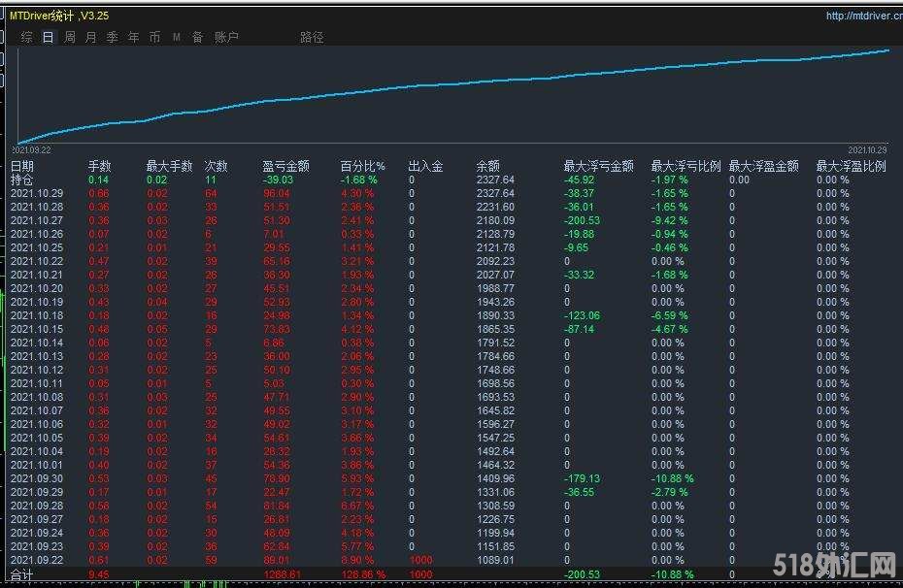Click the balance value 2128.79

pos(495,234)
